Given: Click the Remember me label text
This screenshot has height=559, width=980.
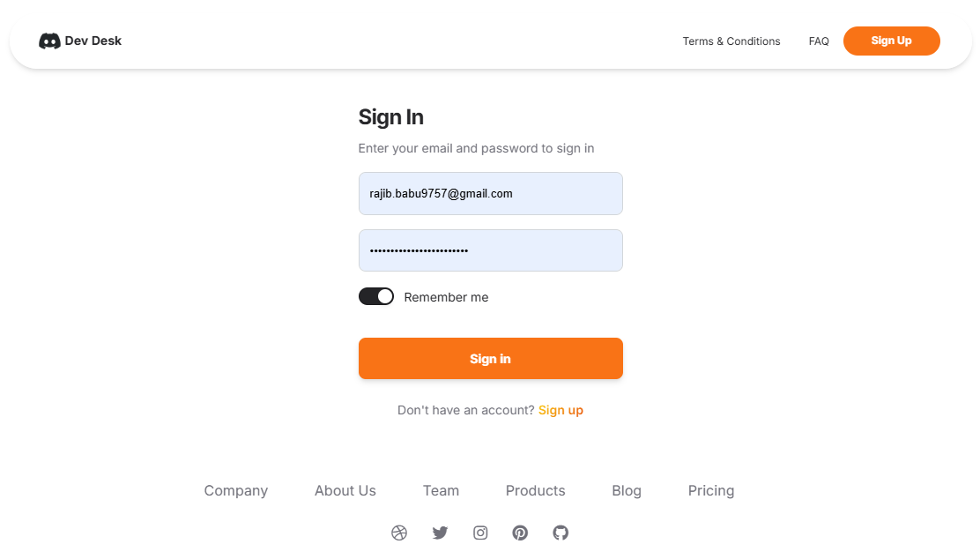Looking at the screenshot, I should point(446,298).
